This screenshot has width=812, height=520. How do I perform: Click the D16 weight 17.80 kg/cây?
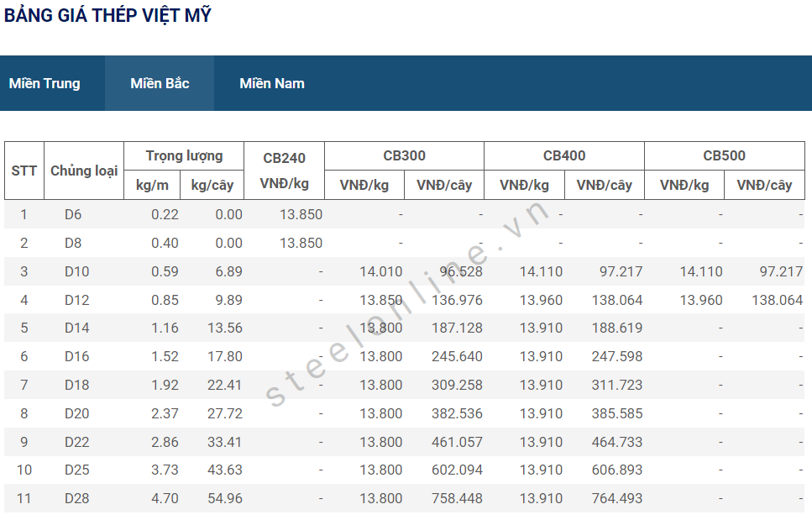coord(225,356)
